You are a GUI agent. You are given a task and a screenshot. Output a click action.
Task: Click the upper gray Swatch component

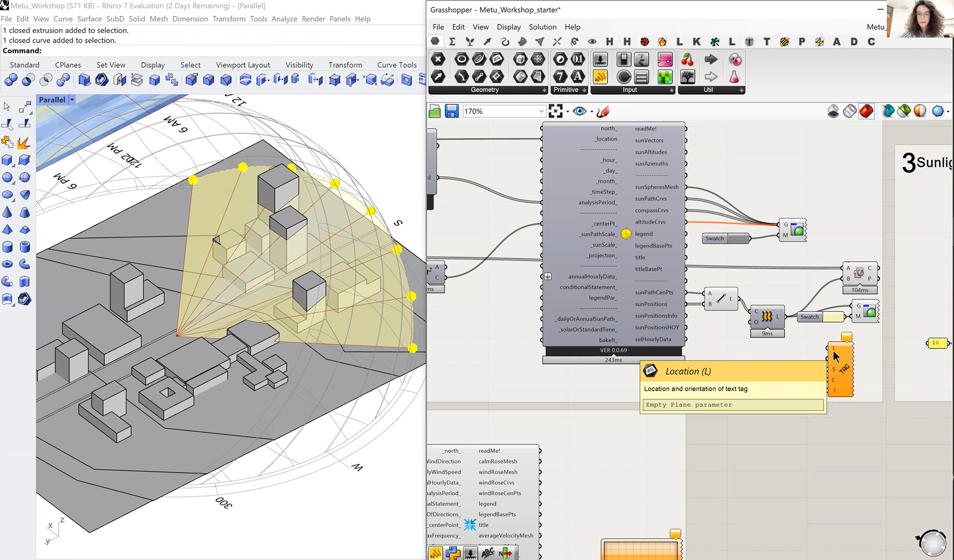click(x=726, y=238)
